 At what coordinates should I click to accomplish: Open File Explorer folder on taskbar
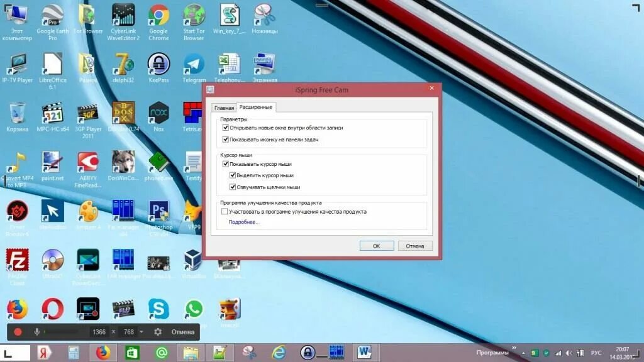191,353
